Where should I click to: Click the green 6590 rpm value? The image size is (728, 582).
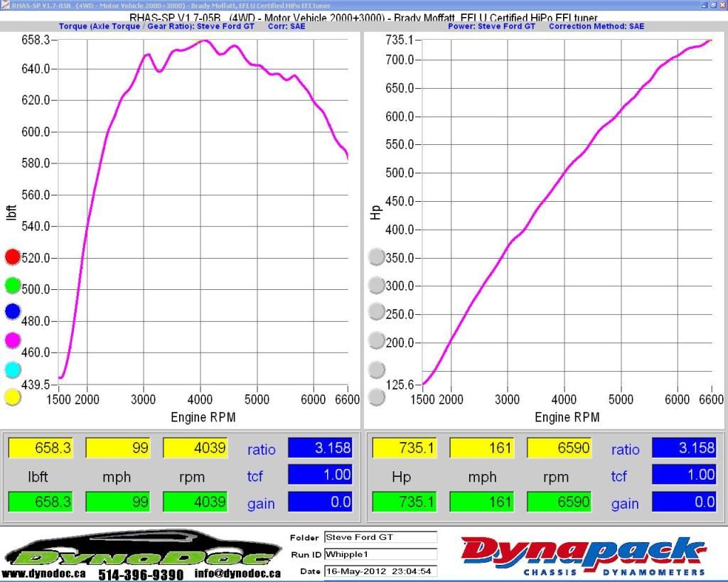pos(560,502)
